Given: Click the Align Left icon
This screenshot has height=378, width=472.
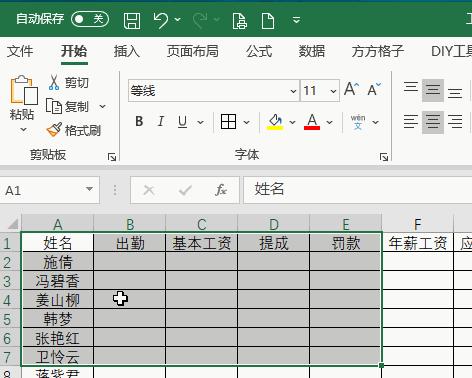Looking at the screenshot, I should tap(411, 122).
